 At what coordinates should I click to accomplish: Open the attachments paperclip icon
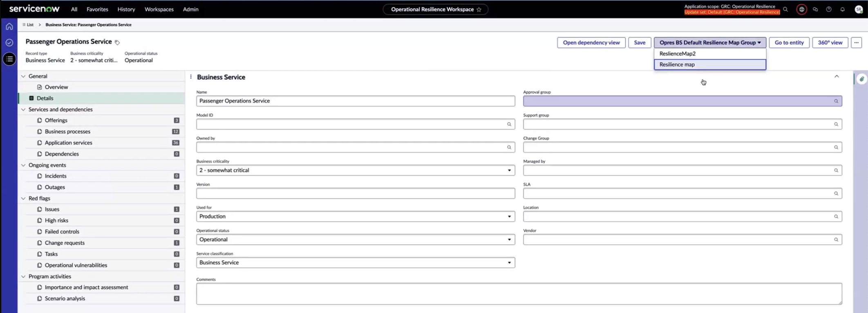click(861, 79)
